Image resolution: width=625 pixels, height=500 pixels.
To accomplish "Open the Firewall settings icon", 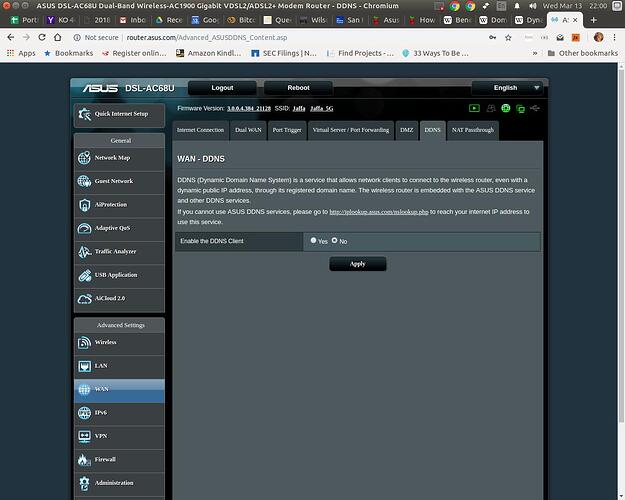I will coord(84,460).
